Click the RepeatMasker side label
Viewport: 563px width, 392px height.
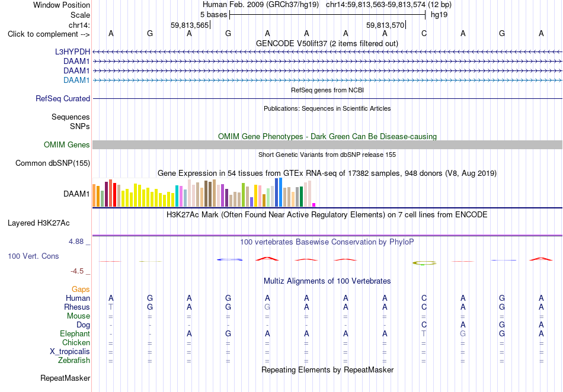point(65,378)
